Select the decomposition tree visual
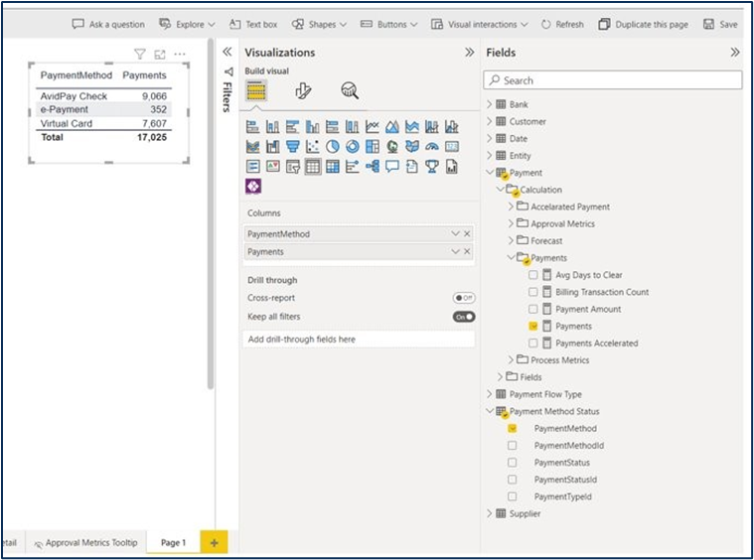 pyautogui.click(x=373, y=167)
